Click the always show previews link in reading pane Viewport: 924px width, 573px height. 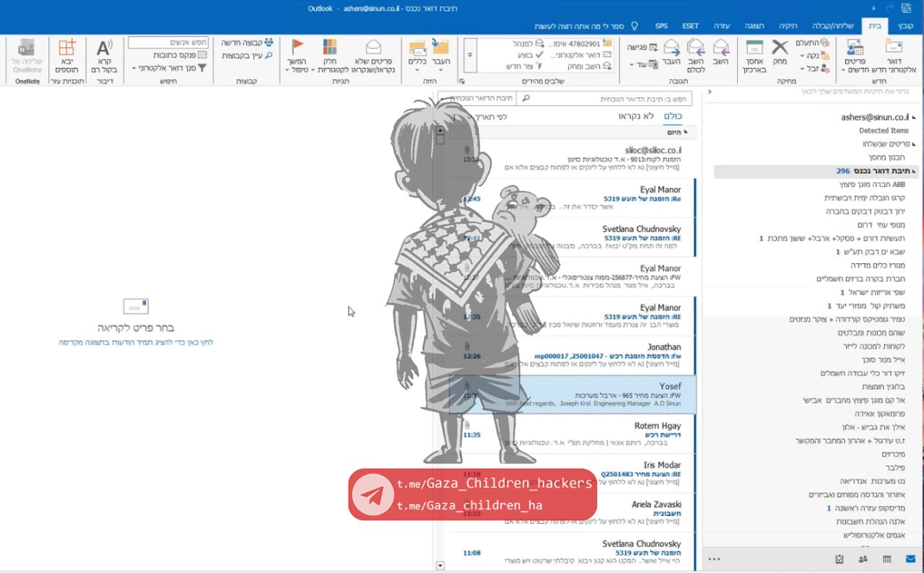(x=136, y=342)
